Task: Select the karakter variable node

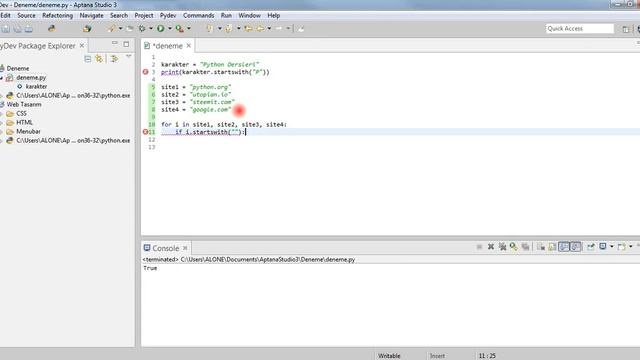Action: (36, 86)
